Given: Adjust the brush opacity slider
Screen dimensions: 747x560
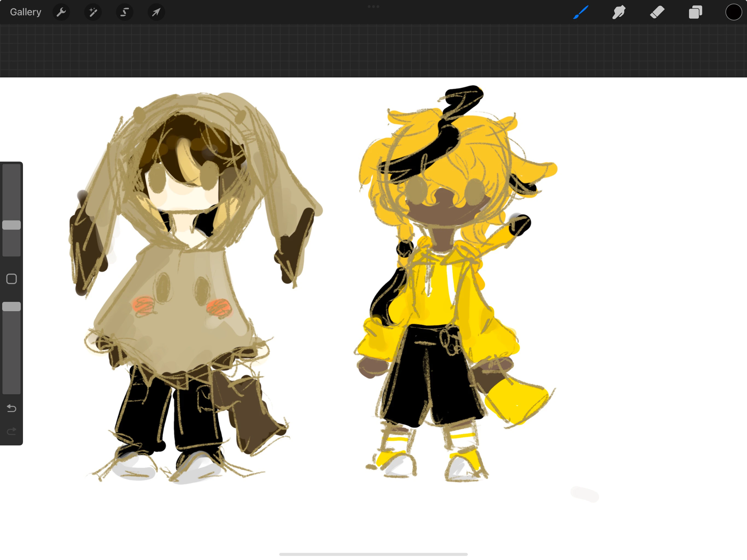Looking at the screenshot, I should (11, 306).
